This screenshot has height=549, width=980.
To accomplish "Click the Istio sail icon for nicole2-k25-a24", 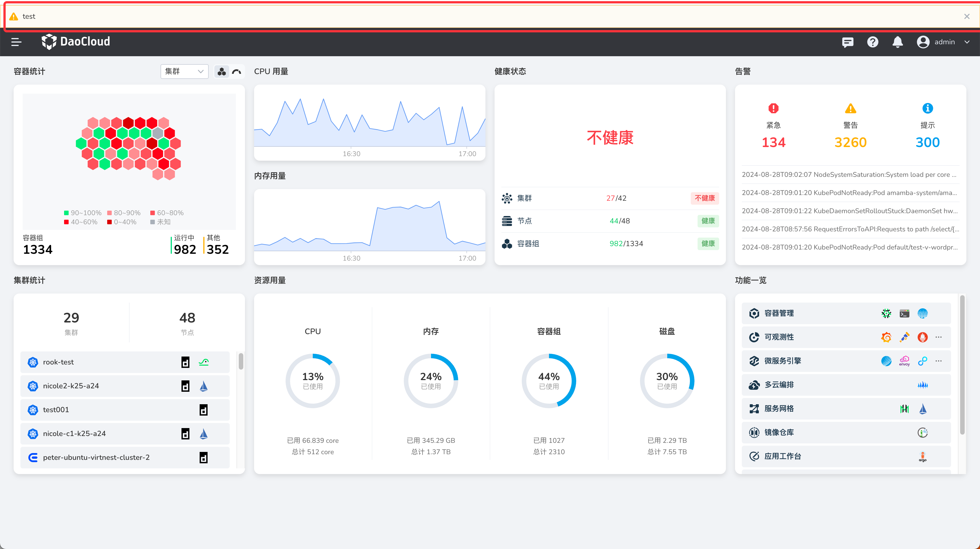I will point(204,386).
